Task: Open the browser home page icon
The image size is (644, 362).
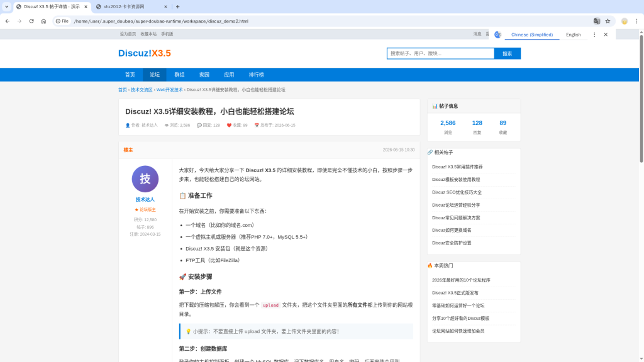Action: [43, 21]
